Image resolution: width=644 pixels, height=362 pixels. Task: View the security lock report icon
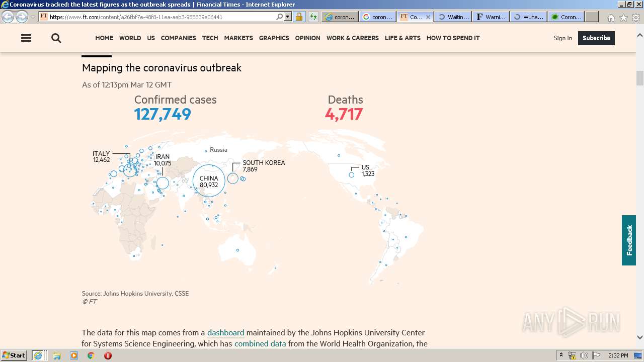tap(299, 17)
